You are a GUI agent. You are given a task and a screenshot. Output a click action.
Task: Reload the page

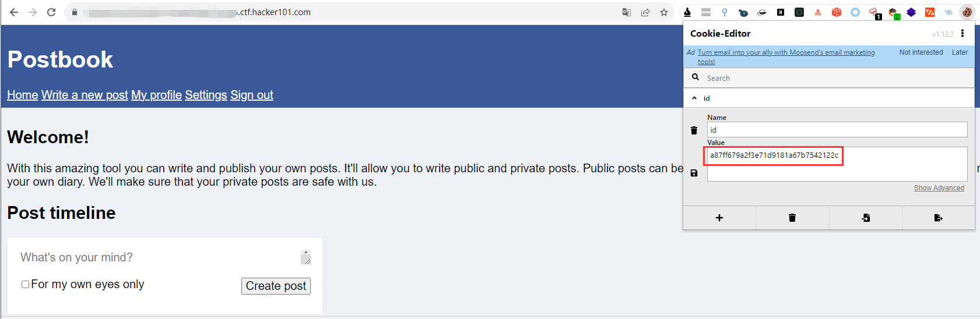pyautogui.click(x=51, y=12)
